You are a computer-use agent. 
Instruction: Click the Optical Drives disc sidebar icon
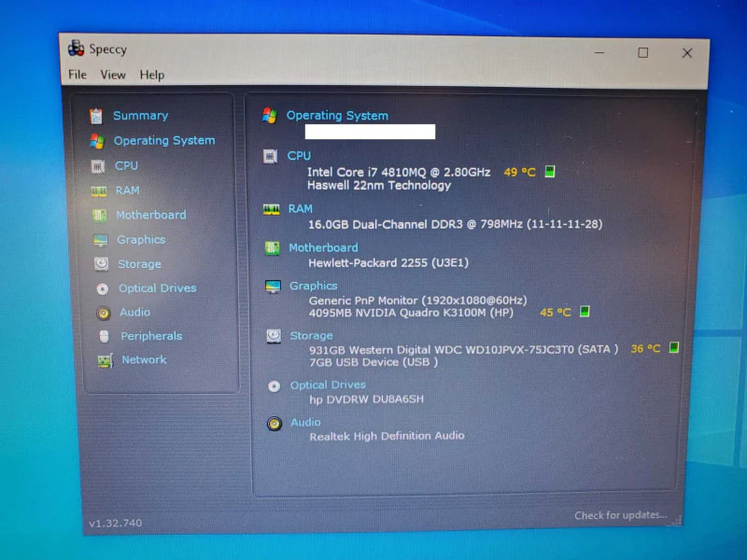pos(103,288)
